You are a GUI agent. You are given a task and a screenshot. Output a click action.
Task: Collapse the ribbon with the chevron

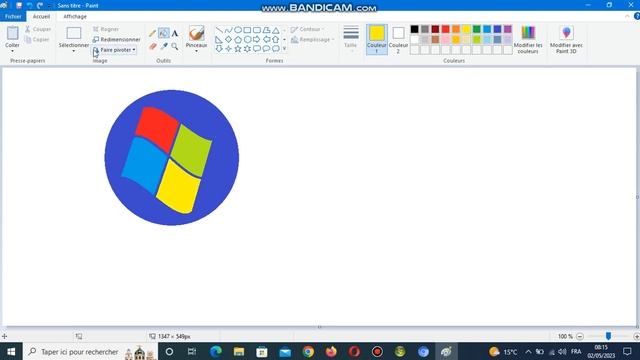pyautogui.click(x=627, y=16)
